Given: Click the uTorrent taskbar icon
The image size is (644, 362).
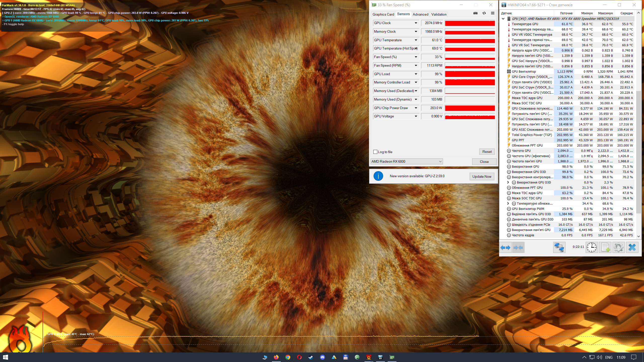Looking at the screenshot, I should (357, 357).
